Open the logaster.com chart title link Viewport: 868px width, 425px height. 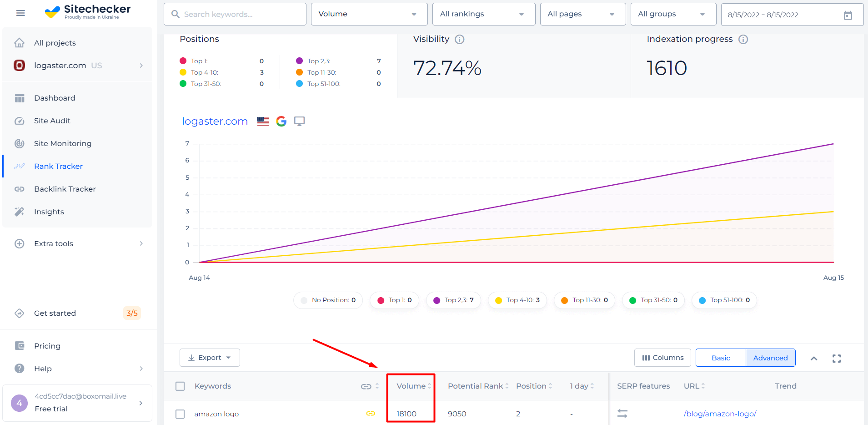(215, 121)
